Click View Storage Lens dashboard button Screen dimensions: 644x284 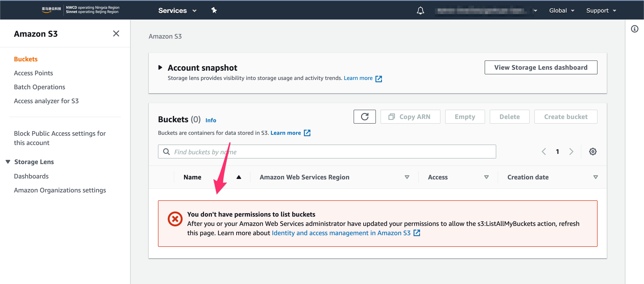(540, 67)
